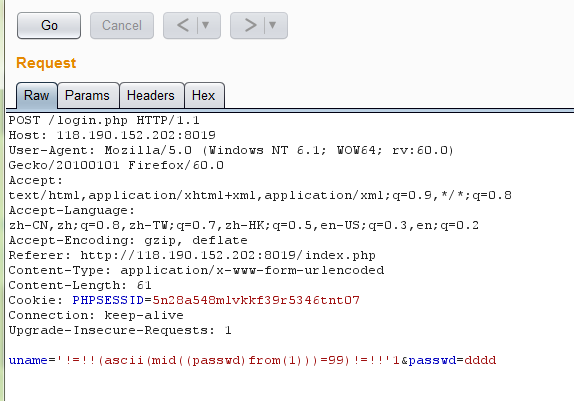Click the Content-Length: 61 line
The image size is (574, 401).
tap(80, 285)
